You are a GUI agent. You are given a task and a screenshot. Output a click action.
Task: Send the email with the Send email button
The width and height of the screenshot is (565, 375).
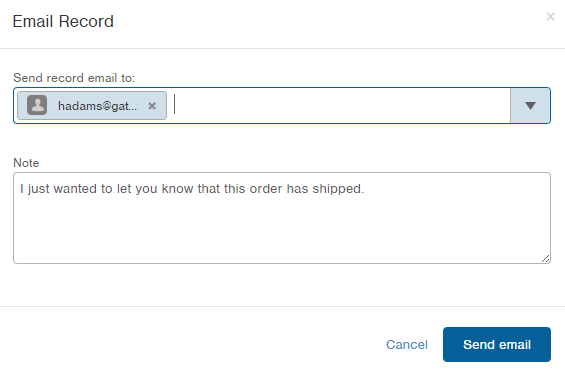(x=497, y=344)
